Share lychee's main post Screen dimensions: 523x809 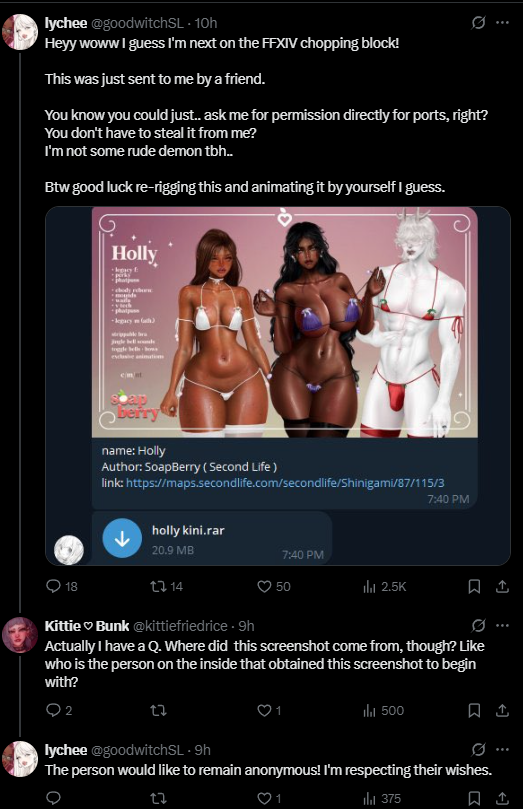(502, 586)
